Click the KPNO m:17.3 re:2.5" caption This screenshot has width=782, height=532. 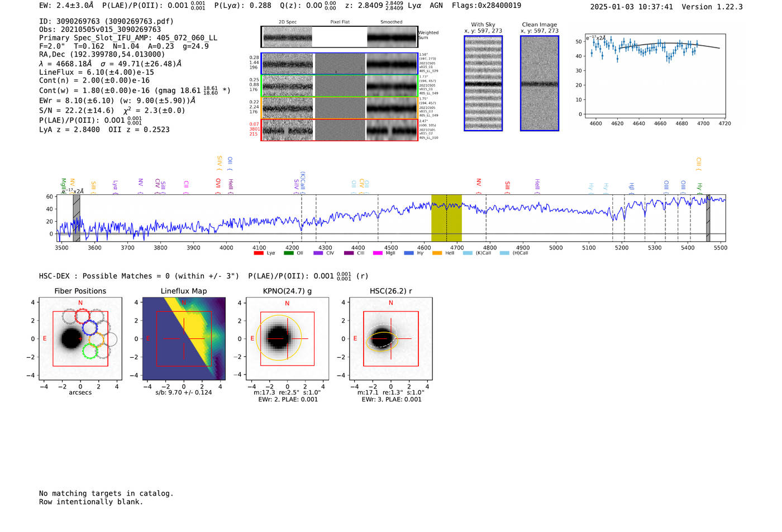[287, 392]
